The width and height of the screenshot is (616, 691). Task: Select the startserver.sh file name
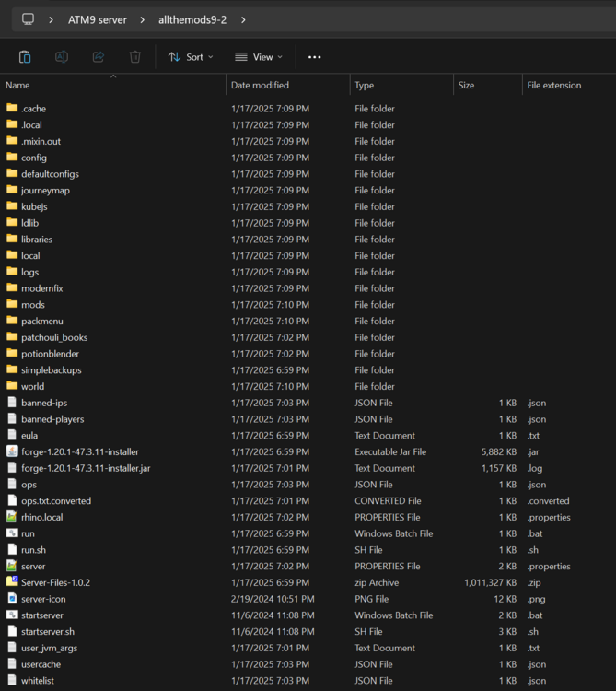tap(48, 631)
